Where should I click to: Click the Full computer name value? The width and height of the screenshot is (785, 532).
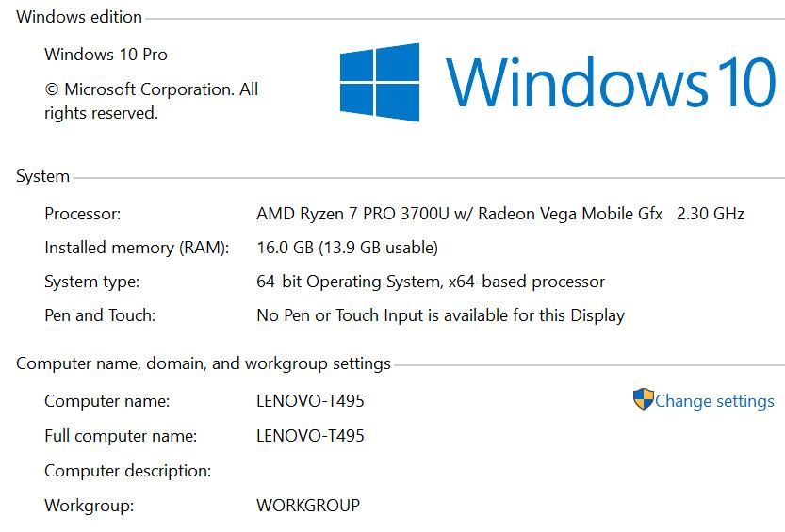(310, 436)
